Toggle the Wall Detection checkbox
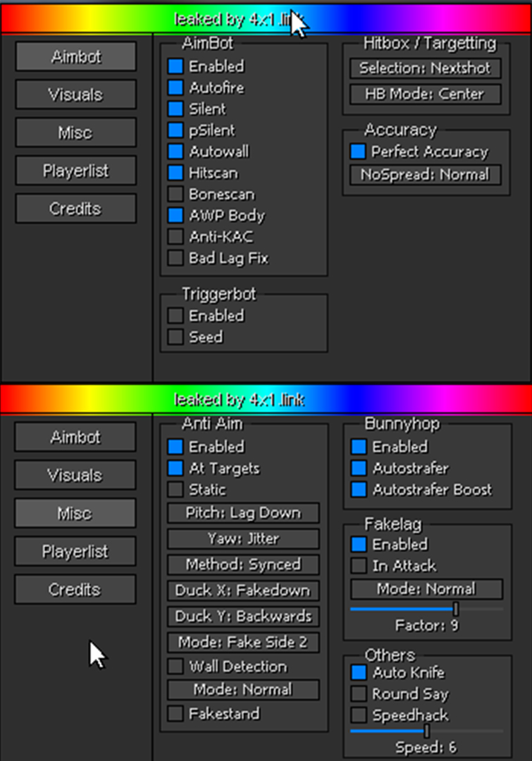Viewport: 532px width, 761px height. click(175, 667)
